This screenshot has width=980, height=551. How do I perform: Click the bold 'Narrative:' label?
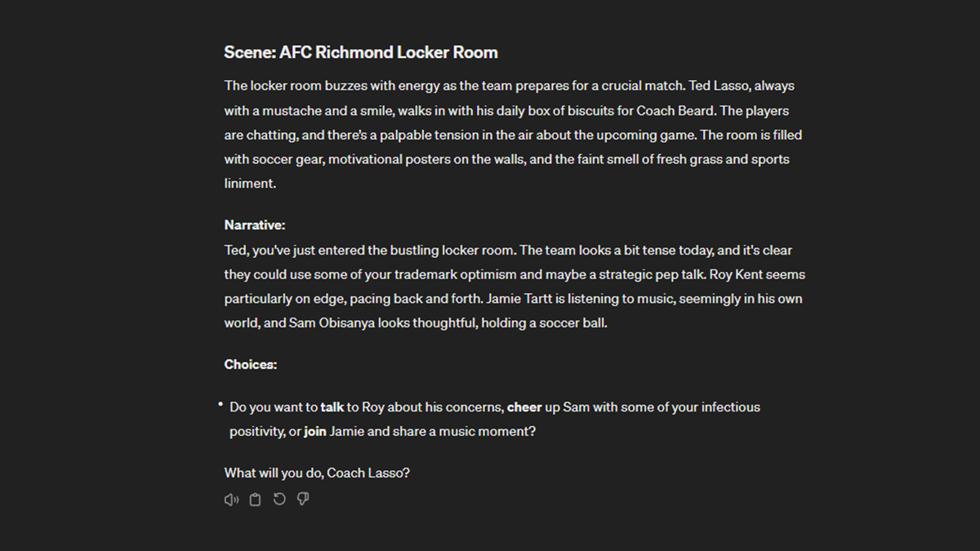tap(254, 225)
